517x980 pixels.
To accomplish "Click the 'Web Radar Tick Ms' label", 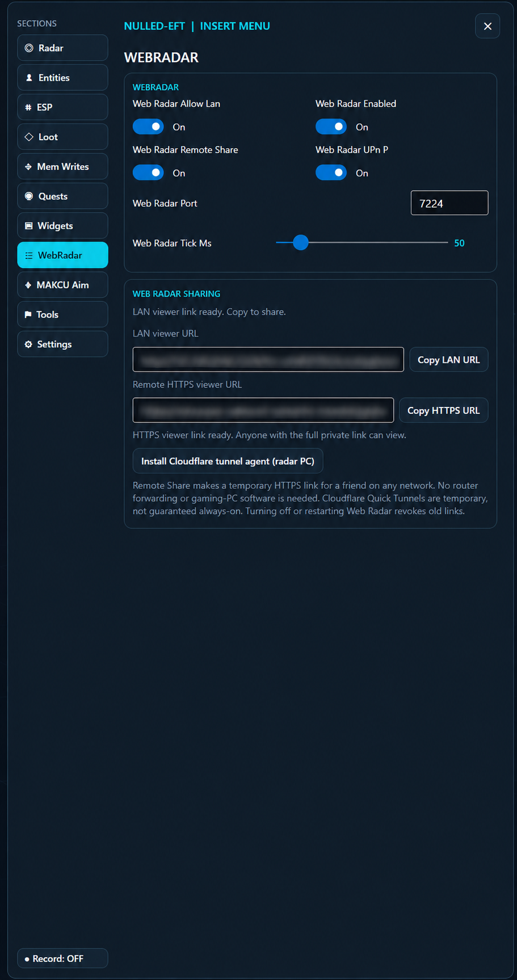I will click(172, 243).
